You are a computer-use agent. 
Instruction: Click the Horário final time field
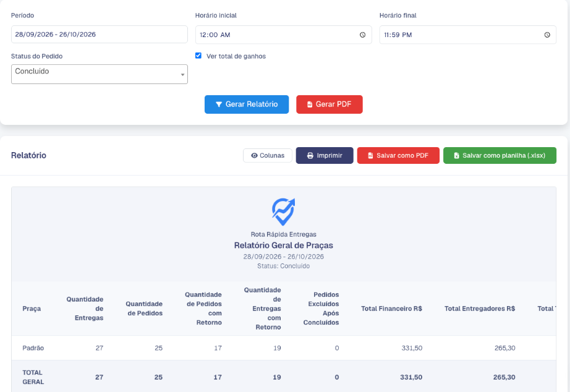(x=468, y=35)
